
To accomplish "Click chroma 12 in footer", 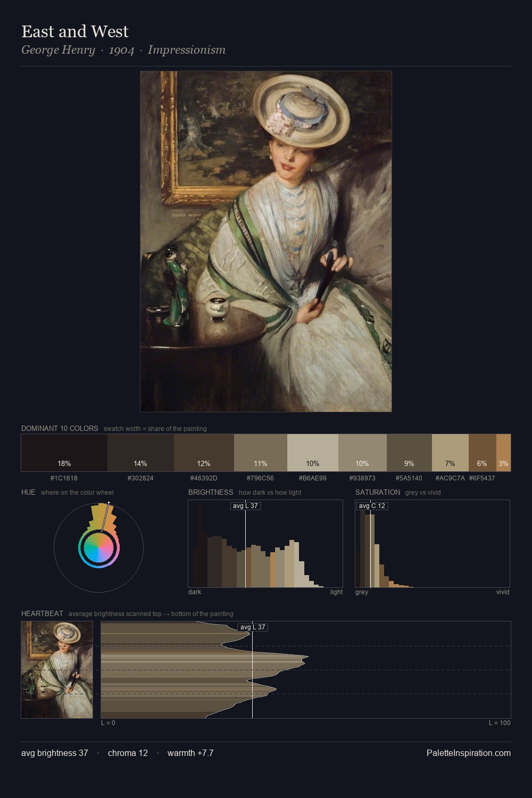I will 128,753.
